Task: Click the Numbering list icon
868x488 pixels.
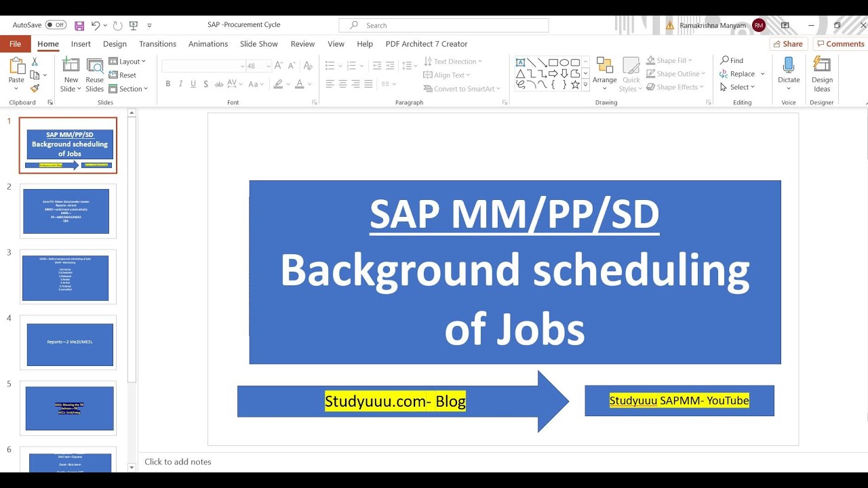Action: coord(351,66)
